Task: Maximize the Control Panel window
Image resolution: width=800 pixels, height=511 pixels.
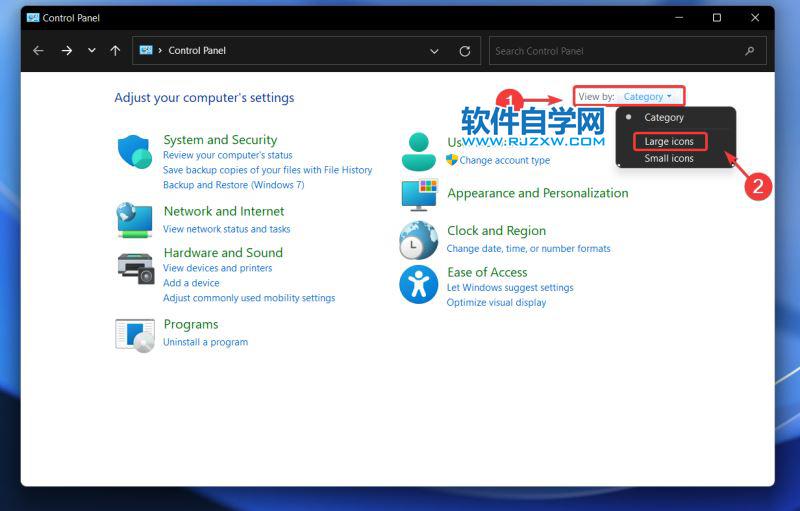Action: 717,18
